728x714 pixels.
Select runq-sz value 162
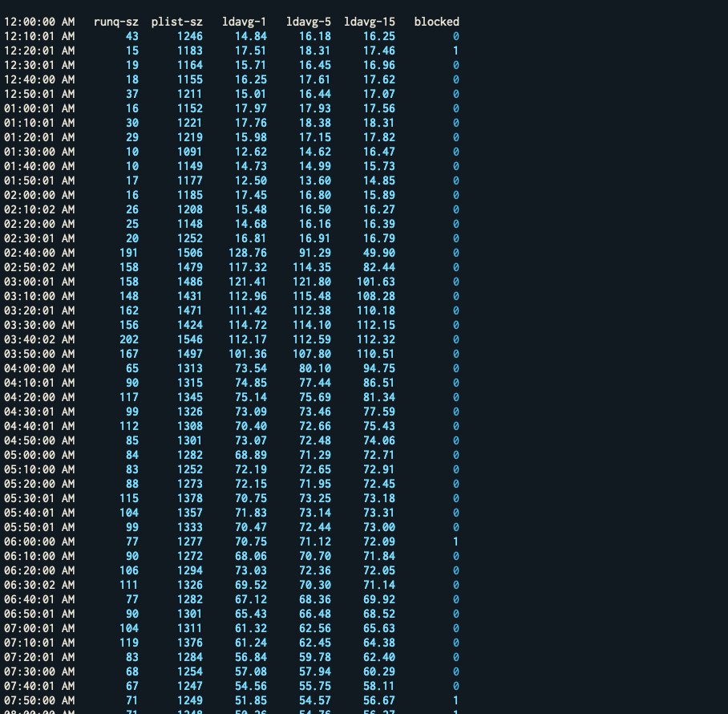(x=129, y=310)
